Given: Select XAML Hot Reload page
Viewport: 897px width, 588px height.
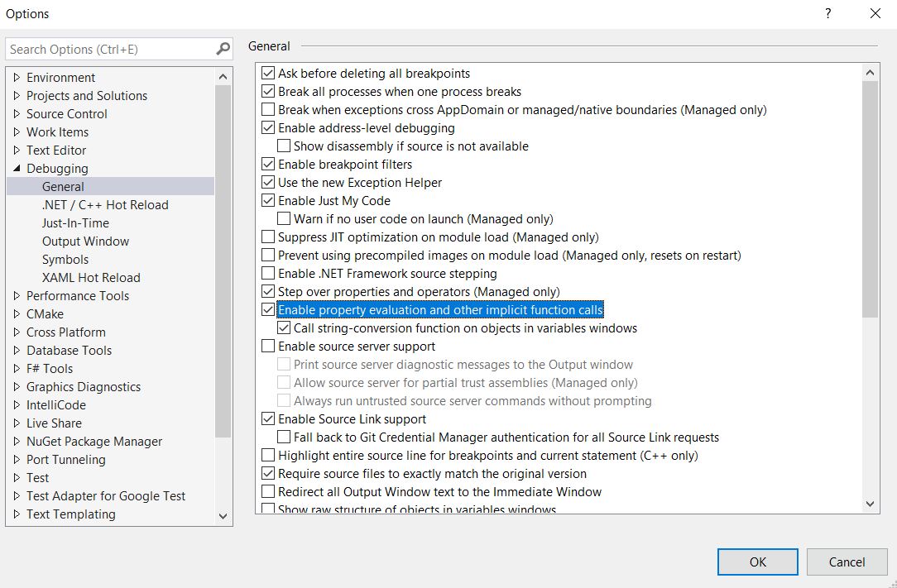Looking at the screenshot, I should coord(91,278).
